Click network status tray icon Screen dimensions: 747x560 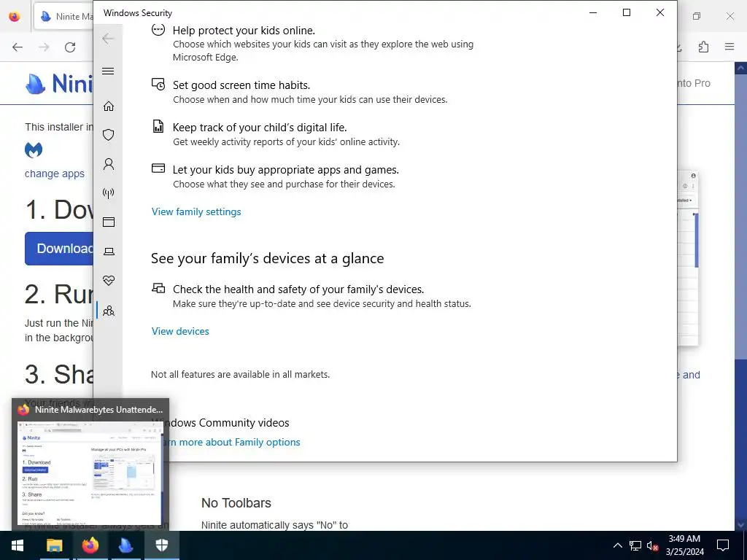635,545
